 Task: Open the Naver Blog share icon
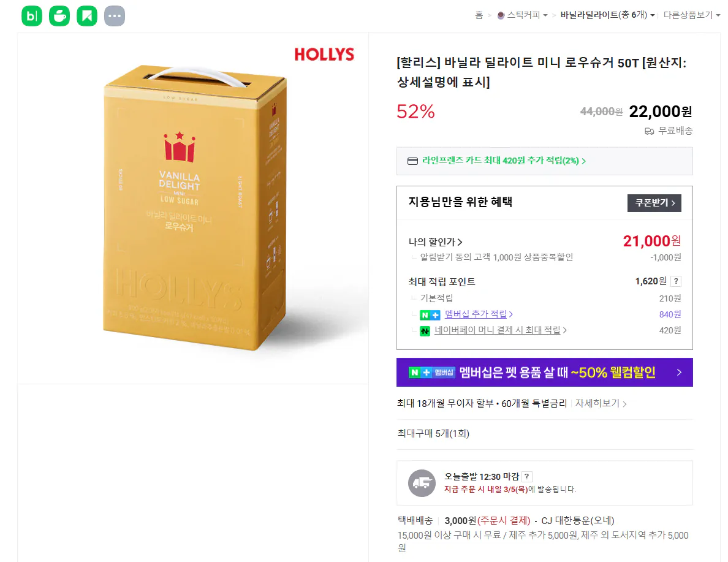[31, 15]
